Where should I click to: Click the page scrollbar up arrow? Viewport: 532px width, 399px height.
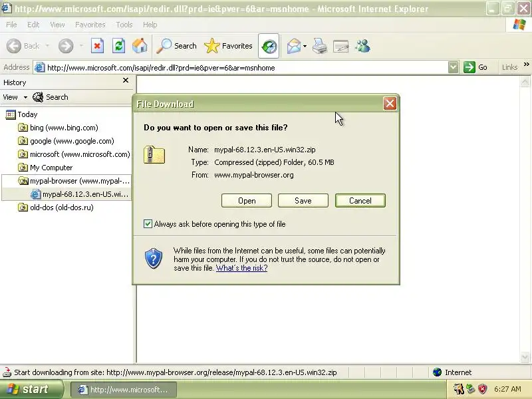click(x=525, y=81)
